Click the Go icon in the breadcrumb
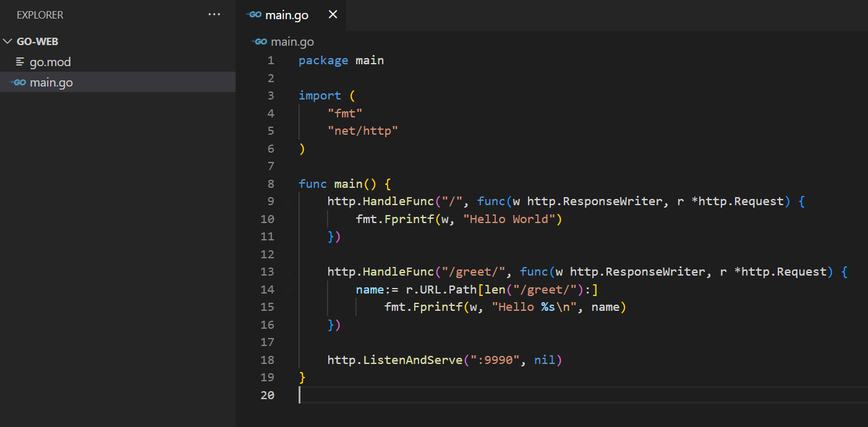This screenshot has width=868, height=427. click(x=259, y=41)
